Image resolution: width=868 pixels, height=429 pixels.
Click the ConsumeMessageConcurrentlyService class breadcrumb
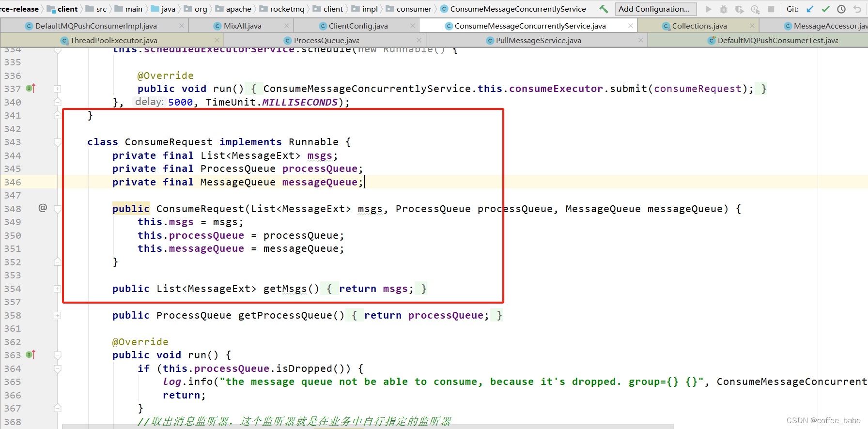[x=513, y=9]
